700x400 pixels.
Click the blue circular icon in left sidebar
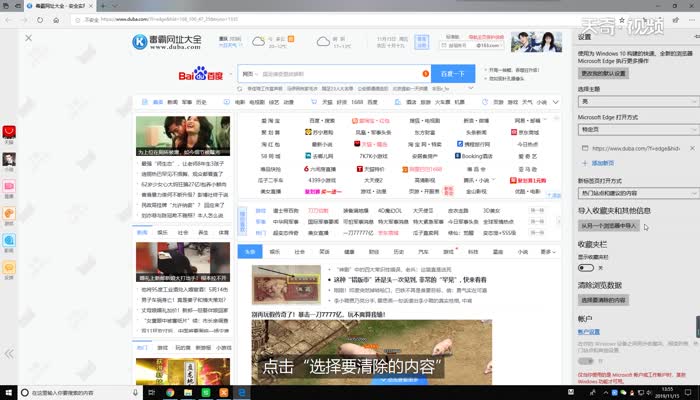click(x=9, y=240)
